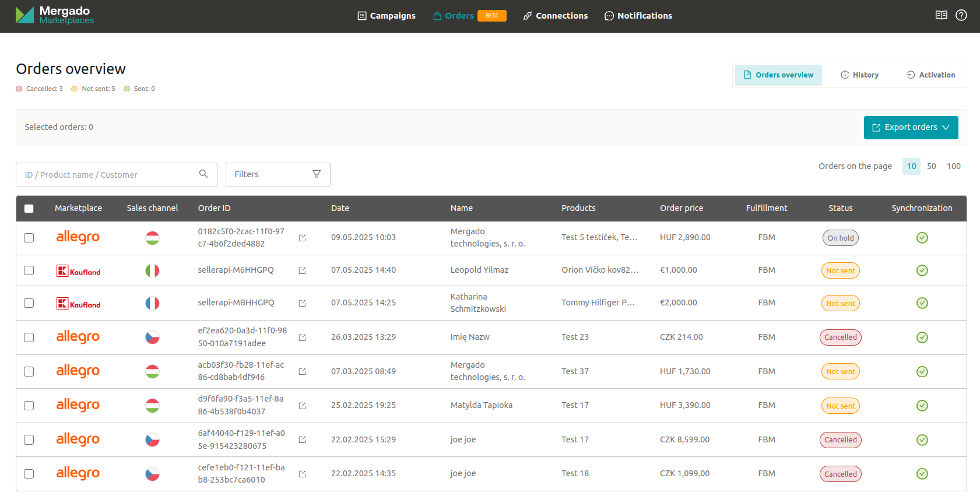Check the HUF 1,730.00 order checkbox
Image resolution: width=980 pixels, height=503 pixels.
tap(29, 371)
